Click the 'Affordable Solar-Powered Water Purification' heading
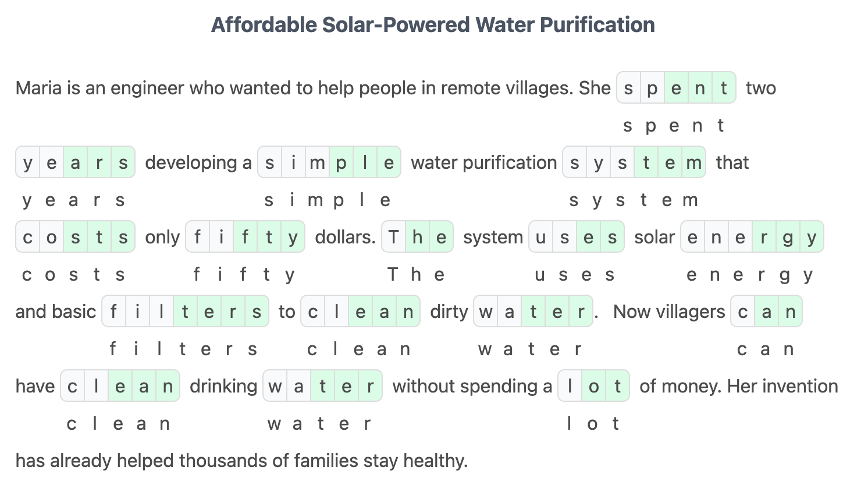Viewport: 868px width, 488px height. point(433,25)
